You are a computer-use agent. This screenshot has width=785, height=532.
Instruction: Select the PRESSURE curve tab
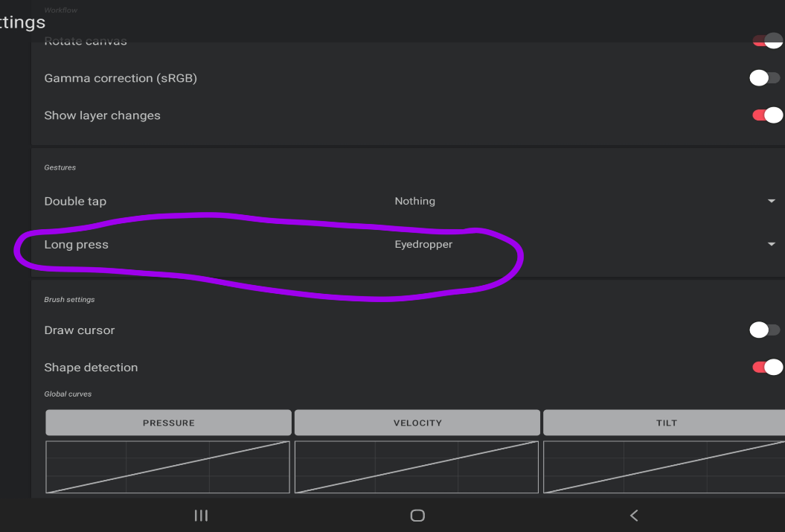pos(167,422)
